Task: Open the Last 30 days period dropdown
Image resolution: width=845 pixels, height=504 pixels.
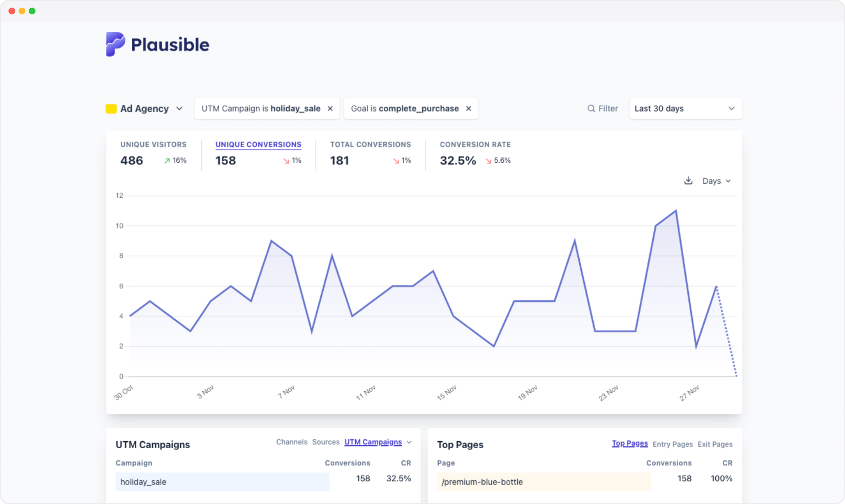Action: click(685, 109)
